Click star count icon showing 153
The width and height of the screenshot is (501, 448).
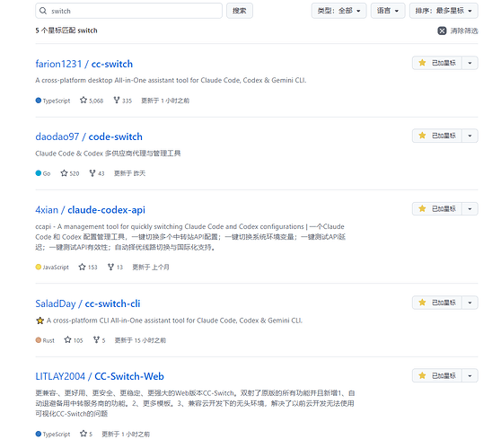click(x=82, y=267)
